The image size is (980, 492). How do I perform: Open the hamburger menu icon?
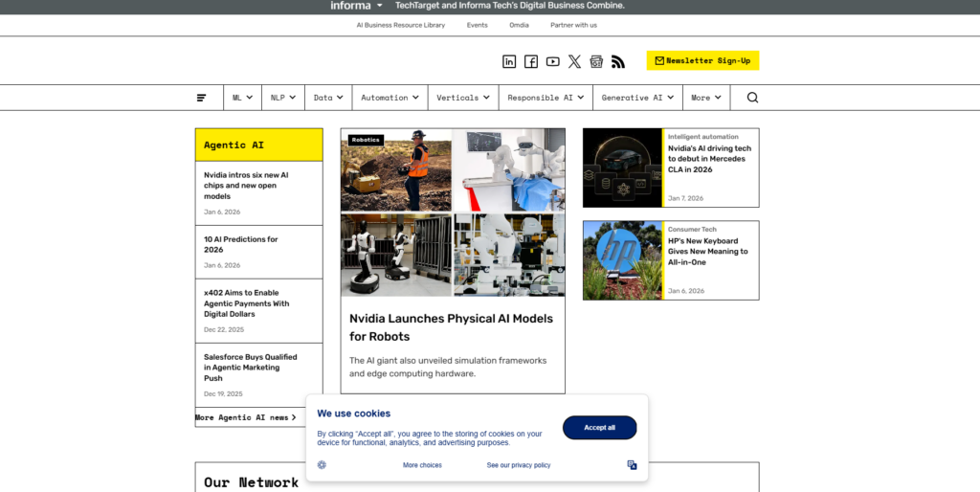[201, 98]
